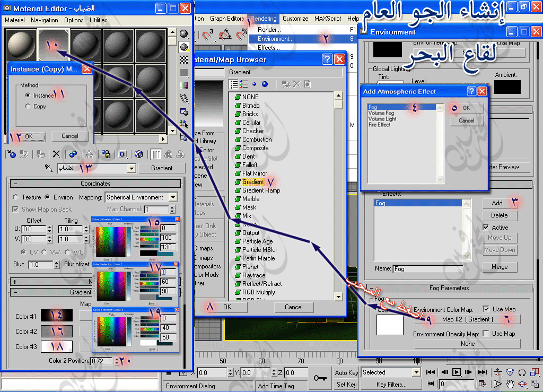Click the Get Material icon
Screen dimensions: 543x392
pyautogui.click(x=12, y=154)
